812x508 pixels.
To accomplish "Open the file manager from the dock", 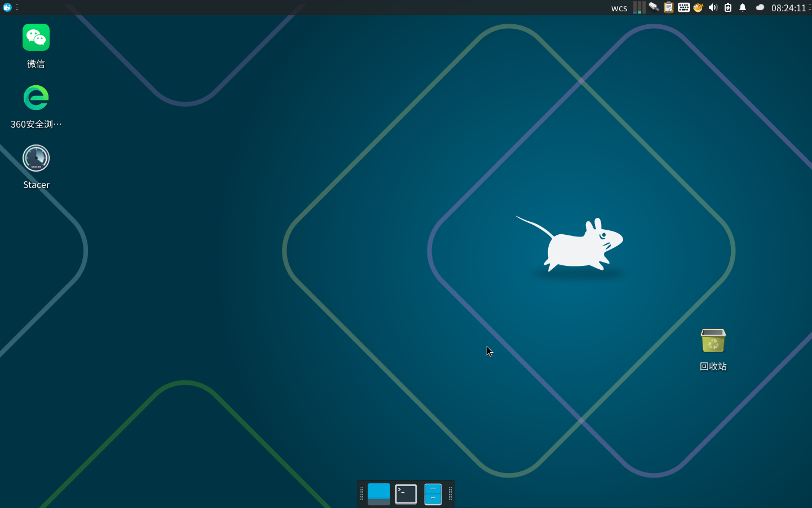I will [x=433, y=494].
